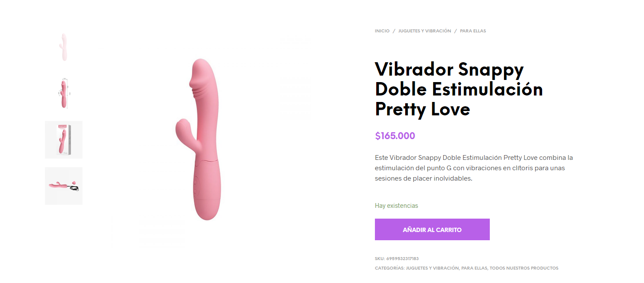Open Juguetes y Vibración in Categorías list

[x=432, y=268]
